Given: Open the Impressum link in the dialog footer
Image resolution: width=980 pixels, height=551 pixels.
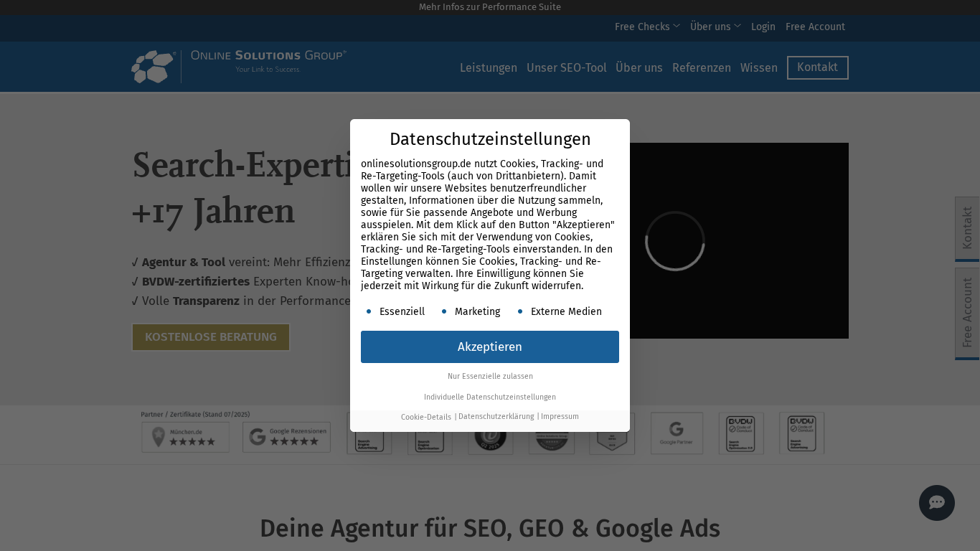Looking at the screenshot, I should 560,416.
